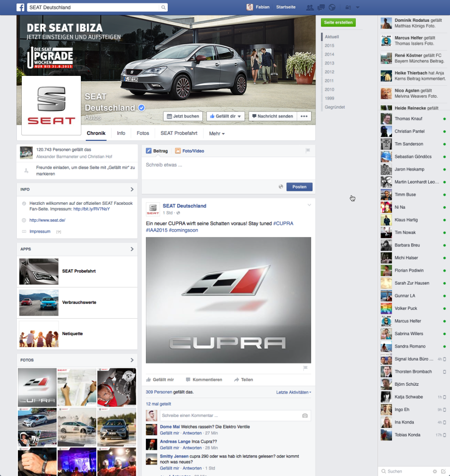Click the three dots more-actions button
Screen dimensions: 450x476
[x=304, y=116]
